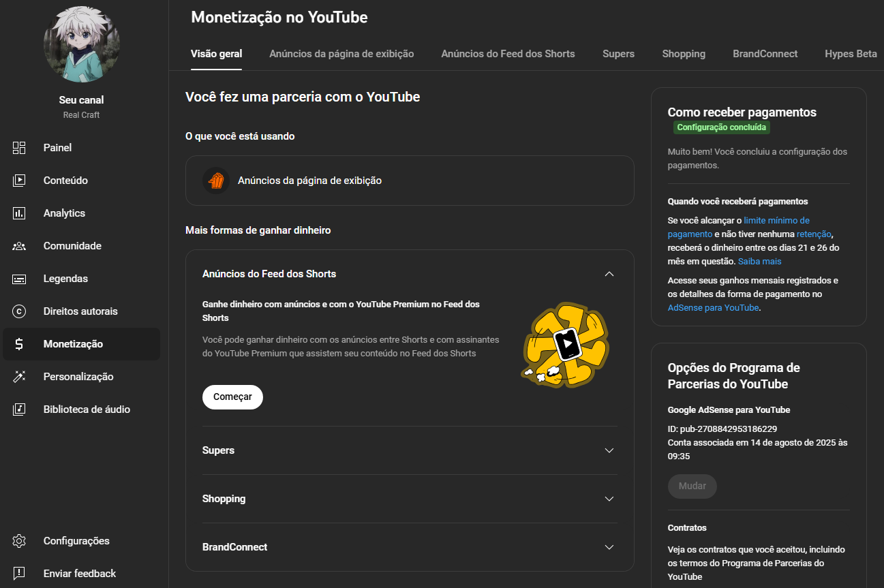This screenshot has width=884, height=588.
Task: Click the Biblioteca de áudio music icon
Action: [x=19, y=409]
